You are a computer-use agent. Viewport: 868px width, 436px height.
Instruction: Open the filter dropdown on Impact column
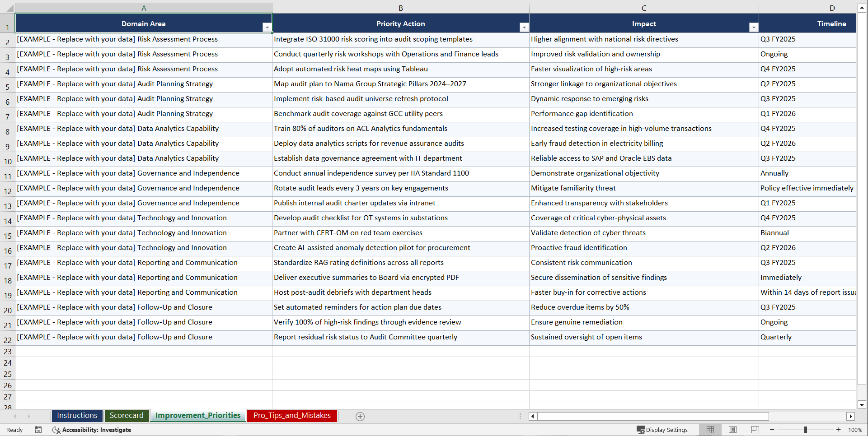coord(753,27)
